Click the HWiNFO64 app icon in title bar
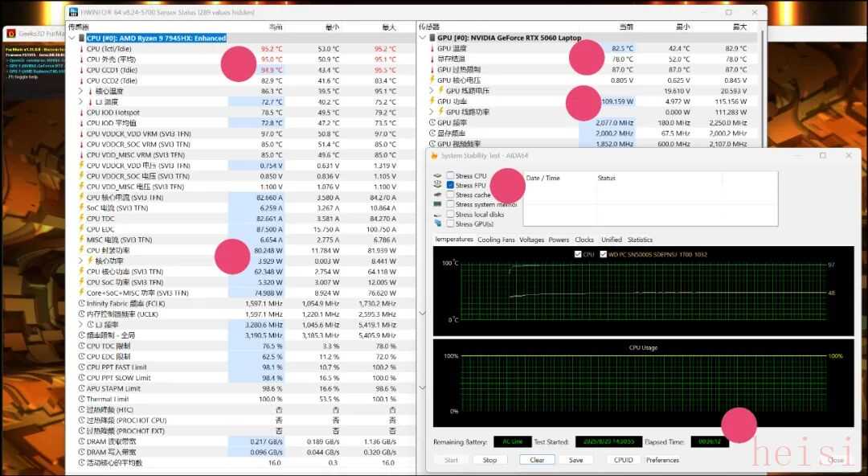 [x=74, y=12]
